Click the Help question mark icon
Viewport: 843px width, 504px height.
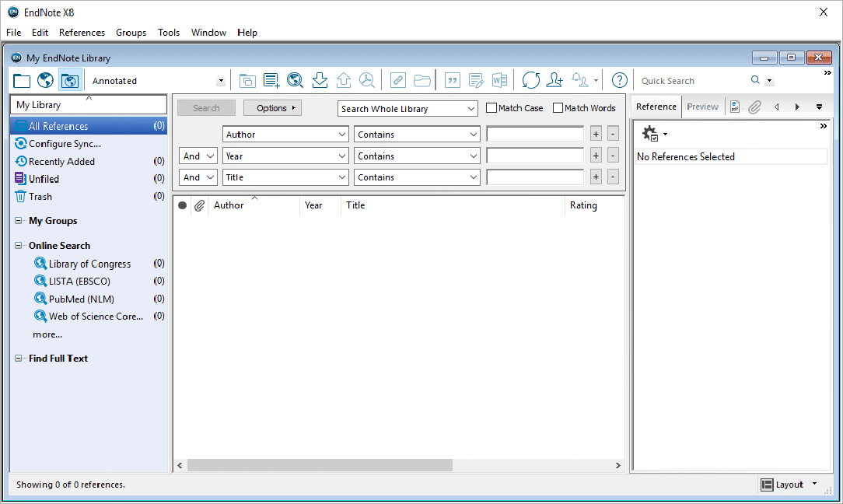coord(619,80)
